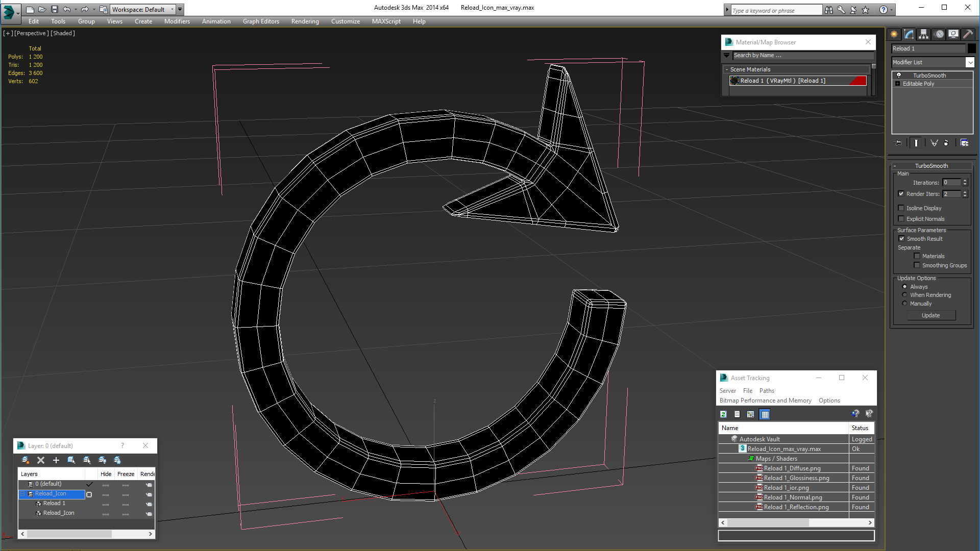Click the object color swatch beside Reload 1
This screenshot has height=551, width=980.
coord(971,48)
